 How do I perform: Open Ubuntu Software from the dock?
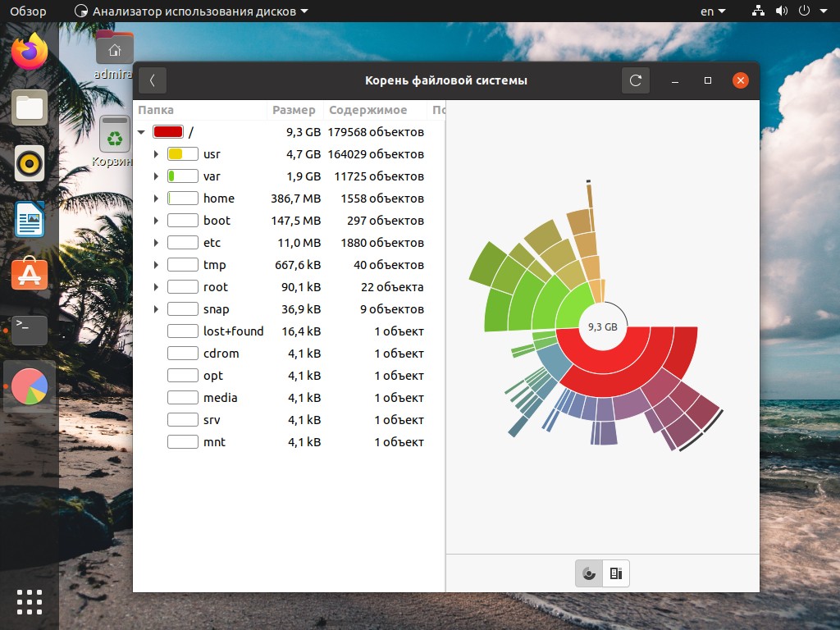point(30,274)
